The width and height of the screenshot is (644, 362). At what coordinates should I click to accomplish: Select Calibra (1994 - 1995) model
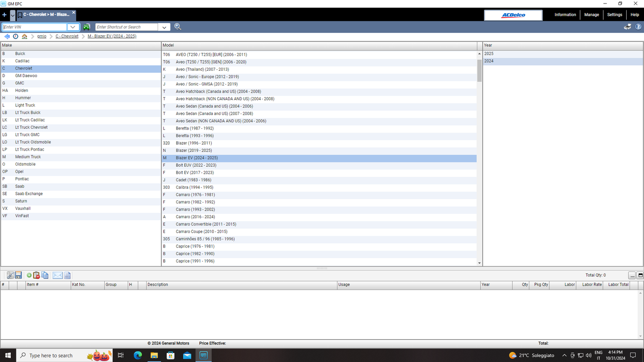click(319, 187)
